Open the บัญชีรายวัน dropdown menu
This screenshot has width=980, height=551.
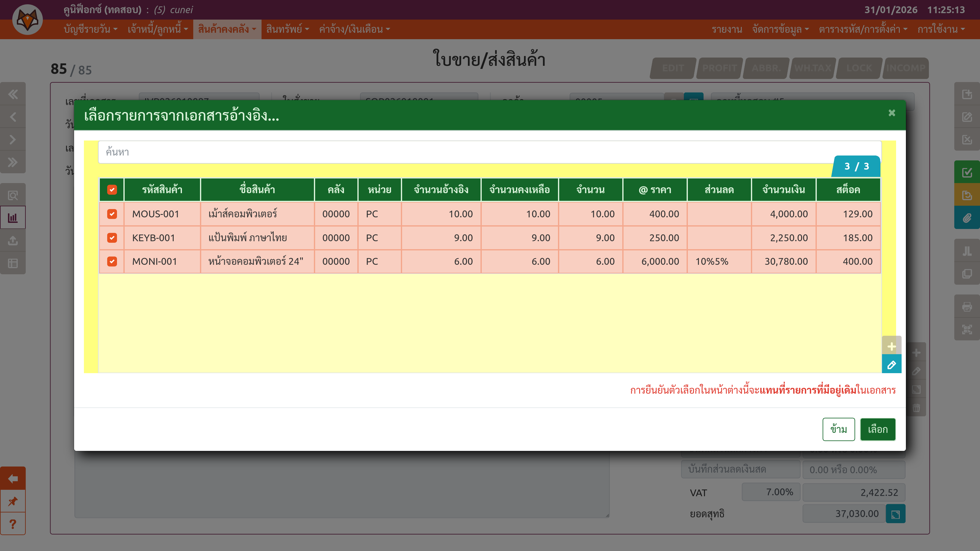click(91, 29)
